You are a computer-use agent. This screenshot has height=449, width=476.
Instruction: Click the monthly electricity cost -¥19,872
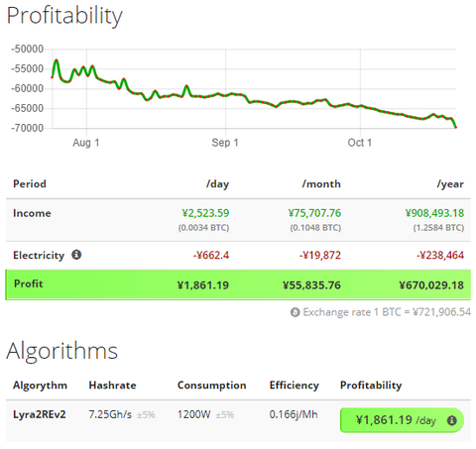click(x=320, y=255)
